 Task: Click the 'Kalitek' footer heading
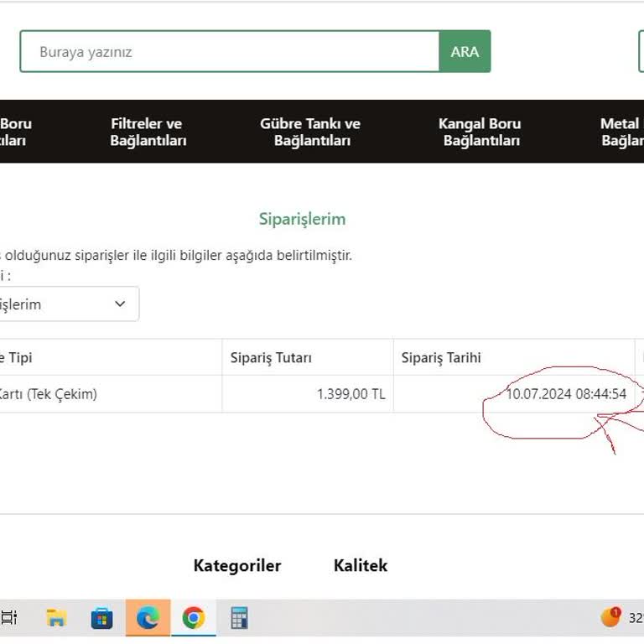click(x=361, y=565)
